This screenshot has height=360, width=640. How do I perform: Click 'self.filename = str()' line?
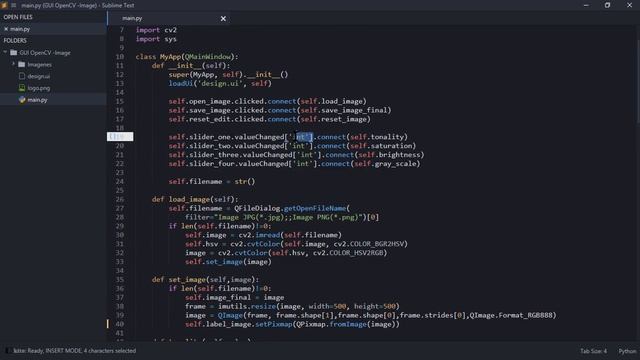tap(212, 182)
